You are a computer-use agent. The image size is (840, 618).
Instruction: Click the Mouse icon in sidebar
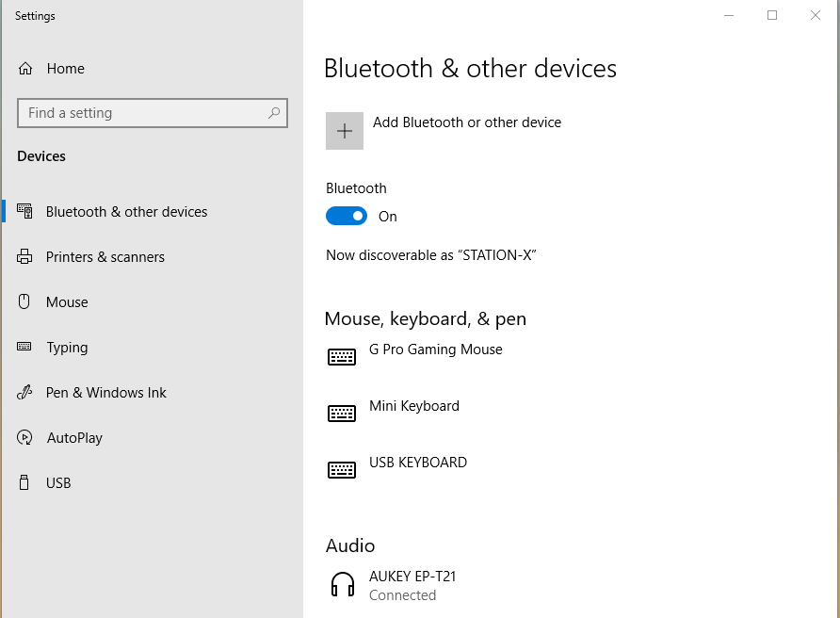[25, 302]
